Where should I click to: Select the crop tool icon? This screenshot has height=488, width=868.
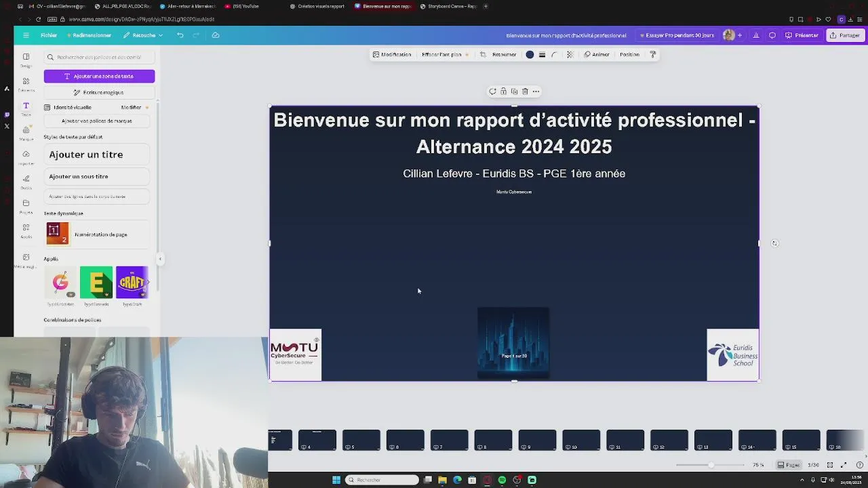tap(483, 54)
